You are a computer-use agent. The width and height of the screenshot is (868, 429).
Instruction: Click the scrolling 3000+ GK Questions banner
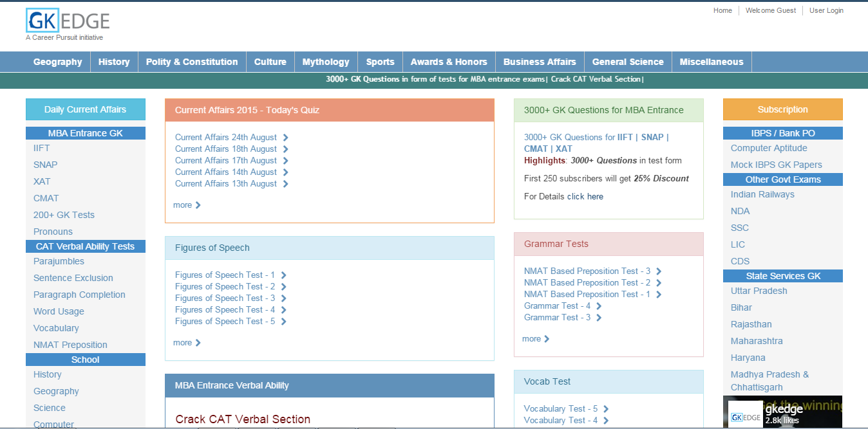(485, 80)
